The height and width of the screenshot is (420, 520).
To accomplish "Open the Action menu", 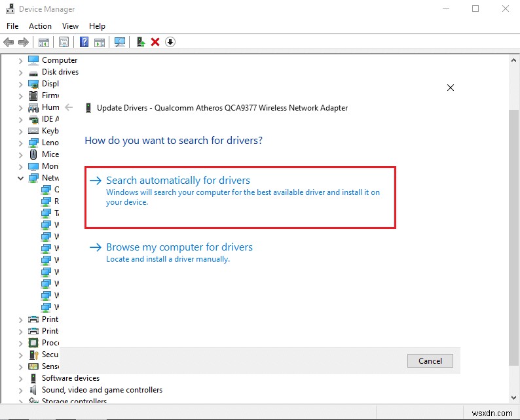I will click(x=40, y=26).
